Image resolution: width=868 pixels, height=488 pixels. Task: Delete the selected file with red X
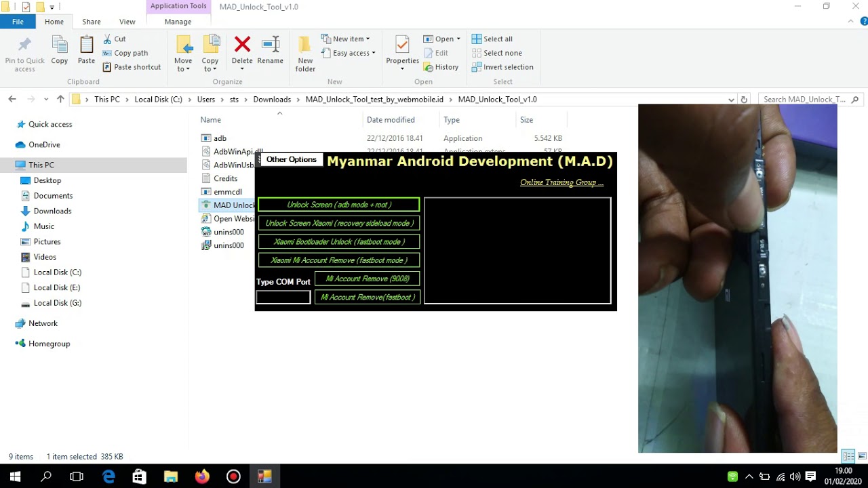pyautogui.click(x=242, y=51)
